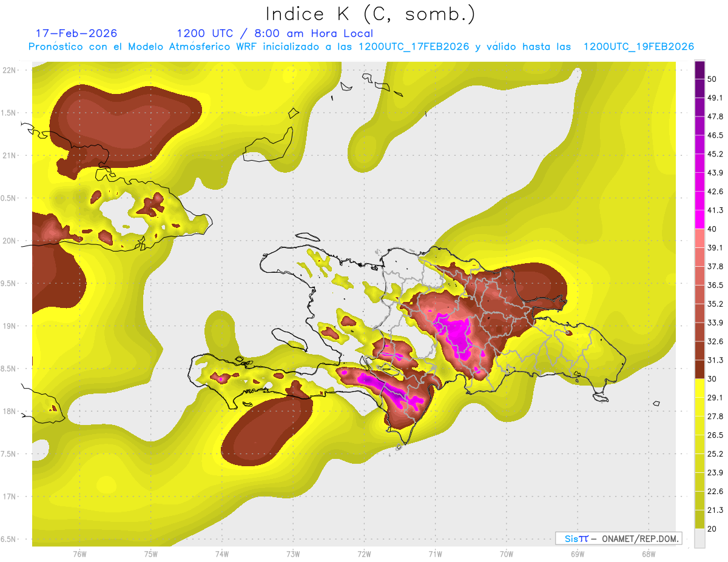Screen dimensions: 728x562
Task: Click the "74W" longitude label
Action: (x=222, y=554)
